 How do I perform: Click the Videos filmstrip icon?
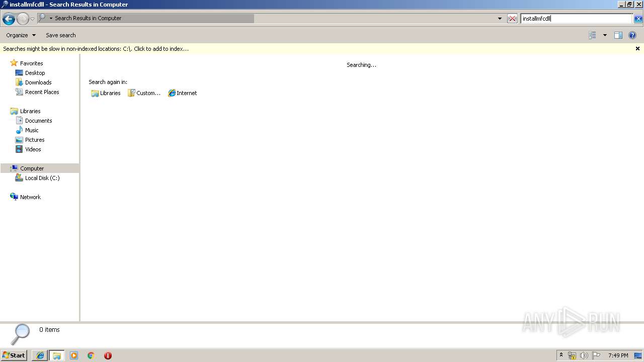pyautogui.click(x=19, y=149)
